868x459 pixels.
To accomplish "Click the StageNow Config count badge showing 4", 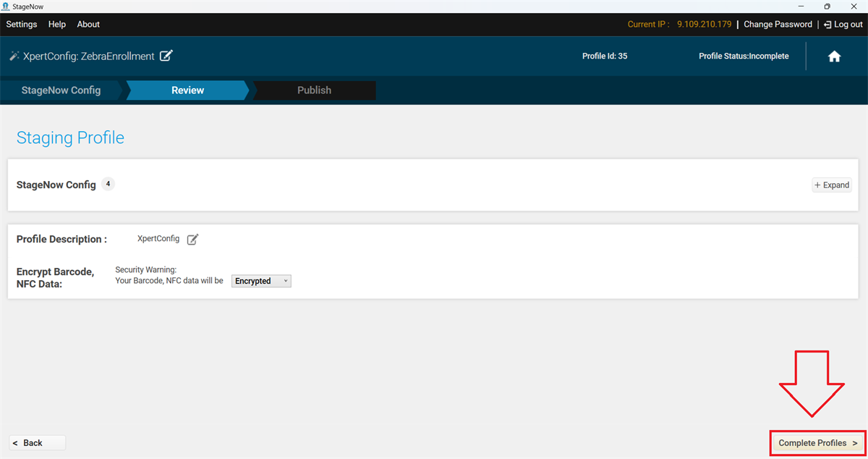I will click(x=108, y=184).
